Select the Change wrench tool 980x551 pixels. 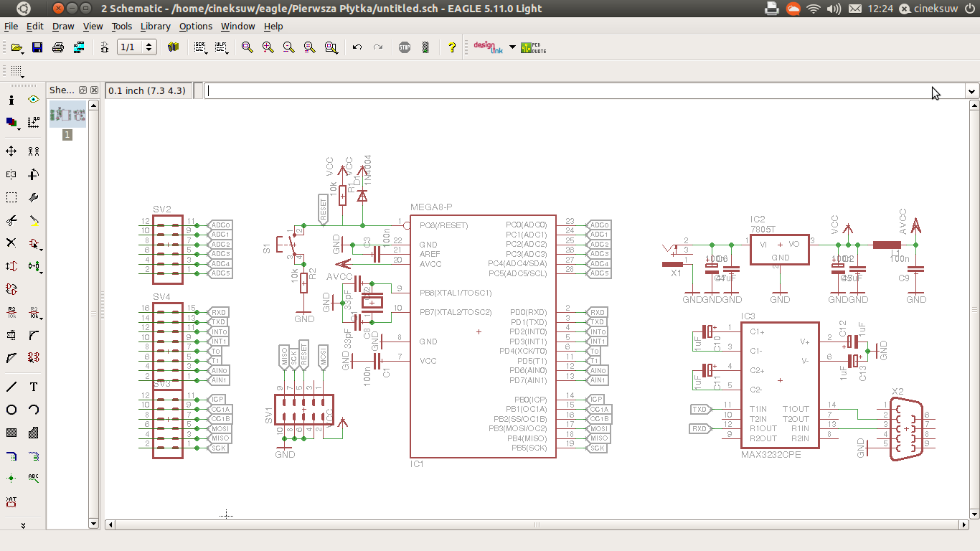(x=34, y=197)
